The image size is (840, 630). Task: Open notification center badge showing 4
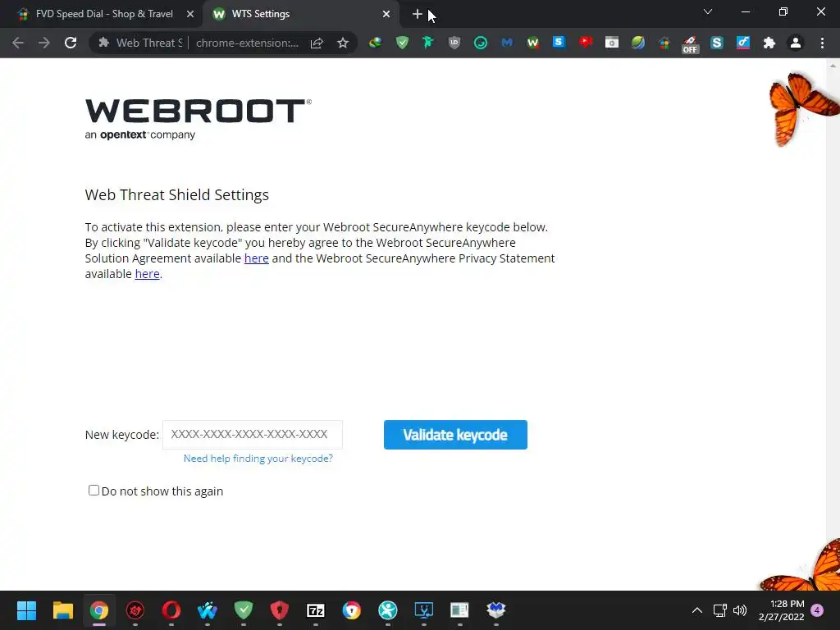tap(817, 610)
